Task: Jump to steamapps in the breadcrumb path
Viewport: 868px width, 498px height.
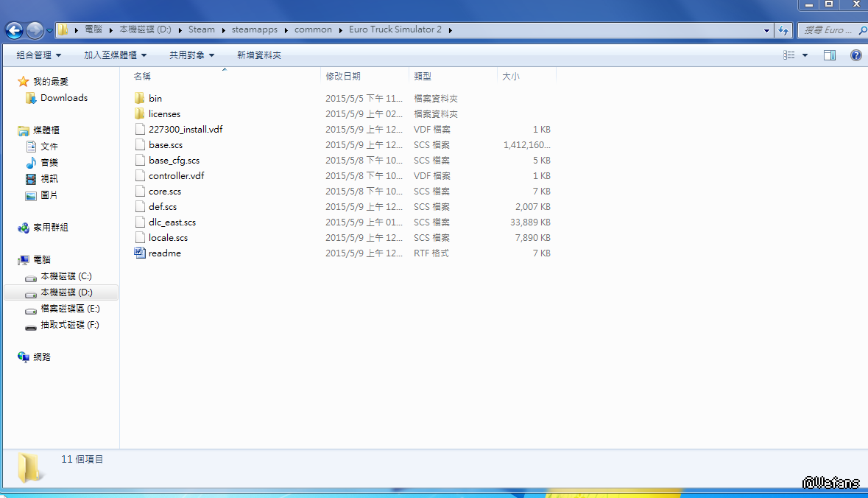Action: [x=255, y=29]
